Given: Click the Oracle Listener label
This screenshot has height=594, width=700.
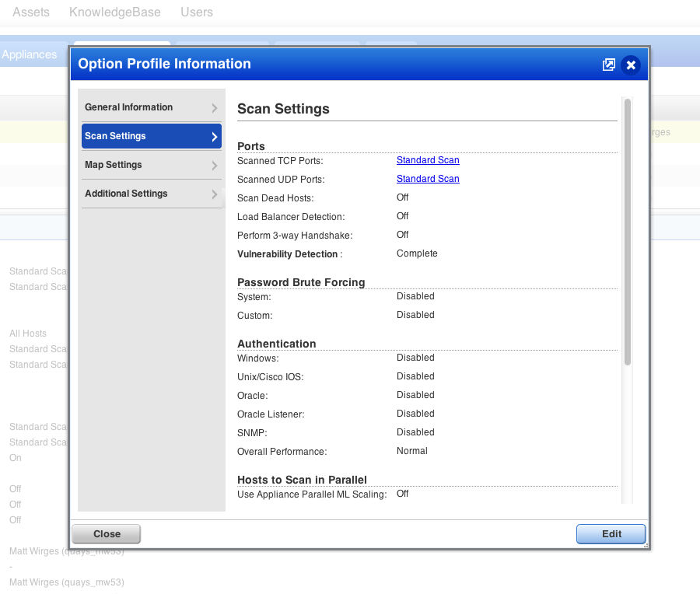Looking at the screenshot, I should (271, 414).
